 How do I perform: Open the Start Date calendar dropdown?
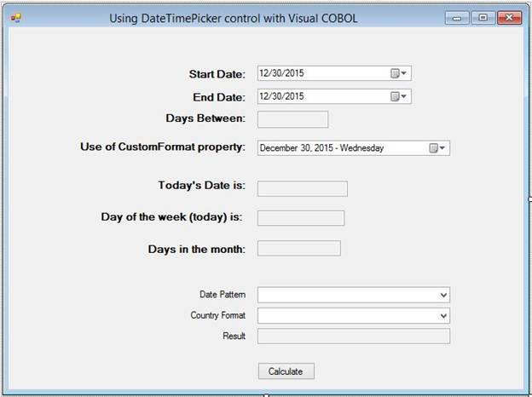point(399,74)
